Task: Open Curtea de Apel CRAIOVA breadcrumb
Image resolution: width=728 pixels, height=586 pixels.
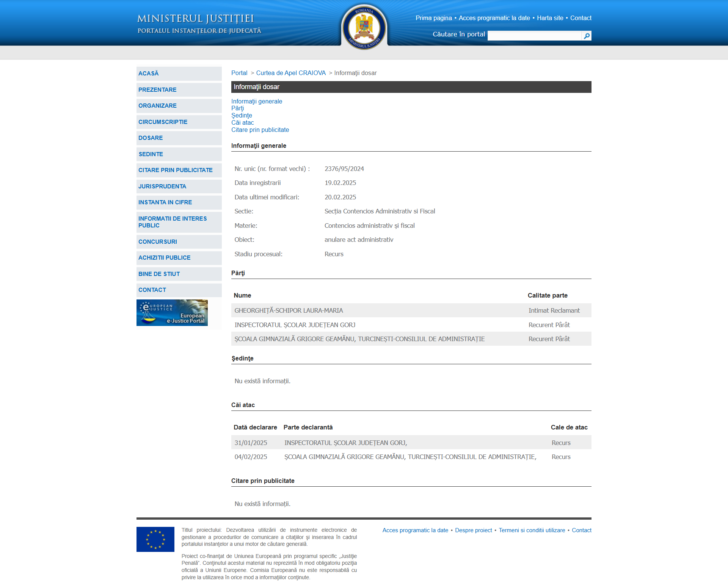Action: tap(291, 73)
